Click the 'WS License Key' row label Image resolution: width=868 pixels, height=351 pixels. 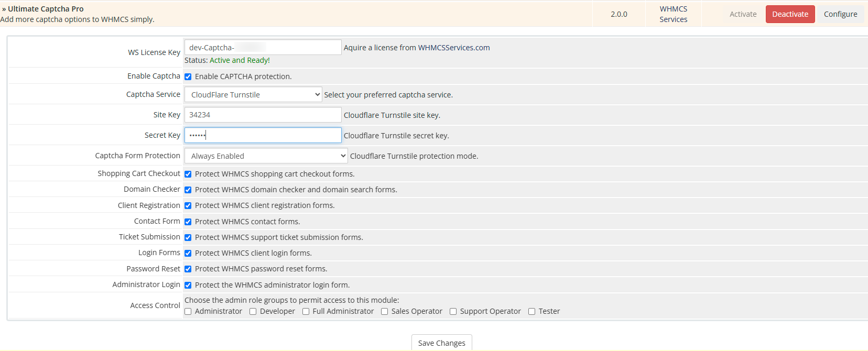pyautogui.click(x=154, y=52)
